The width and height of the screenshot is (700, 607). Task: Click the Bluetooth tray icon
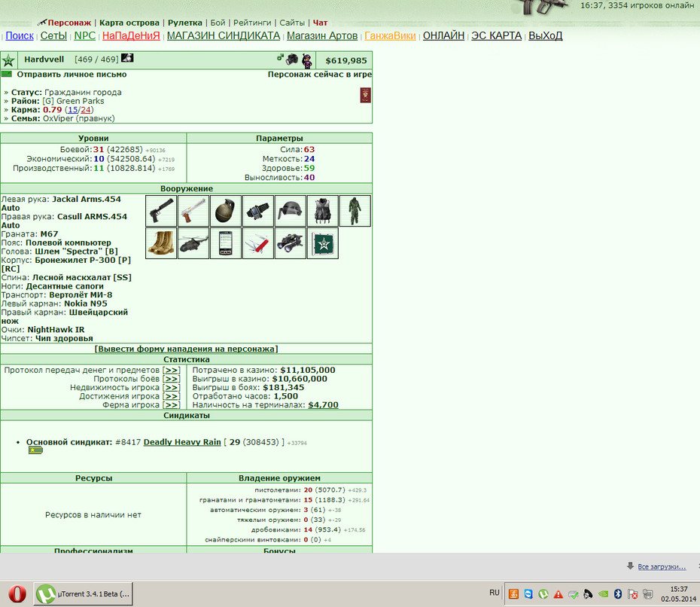[618, 593]
